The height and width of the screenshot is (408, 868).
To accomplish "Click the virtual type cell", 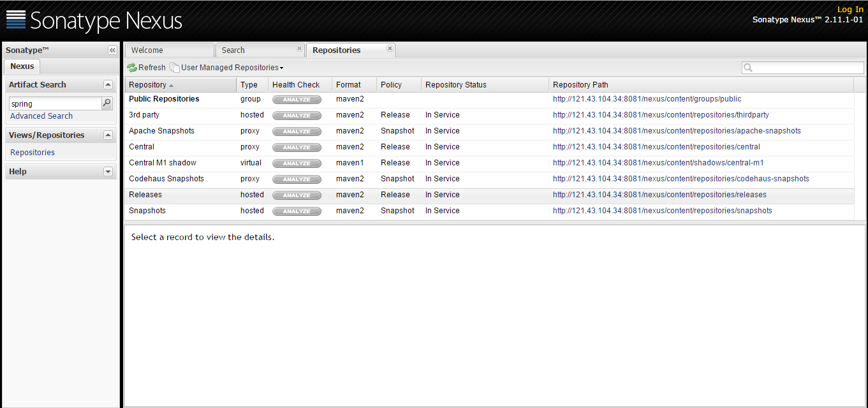I will (x=251, y=163).
